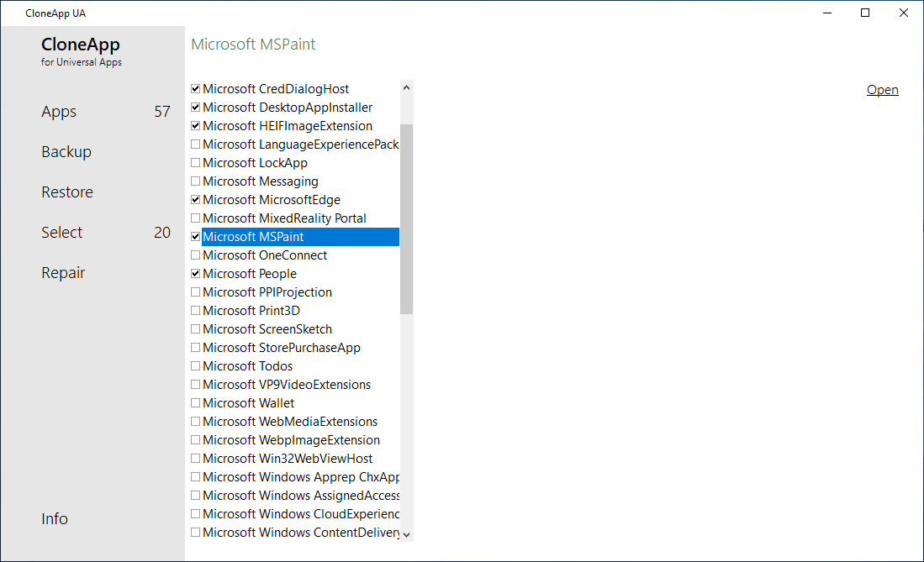Select the Microsoft ScreenSketch row text
The height and width of the screenshot is (562, 924).
[267, 329]
